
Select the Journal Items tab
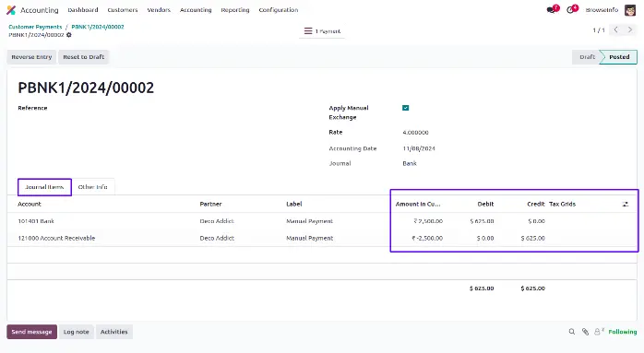click(x=44, y=187)
